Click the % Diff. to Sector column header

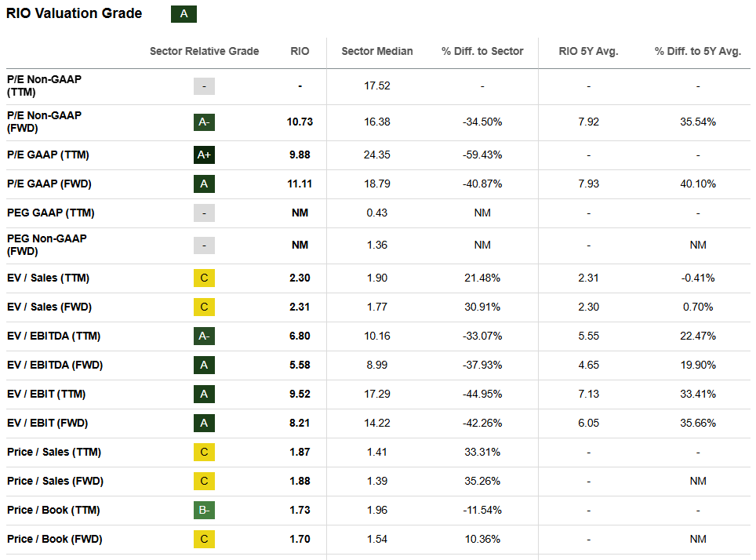pyautogui.click(x=482, y=51)
